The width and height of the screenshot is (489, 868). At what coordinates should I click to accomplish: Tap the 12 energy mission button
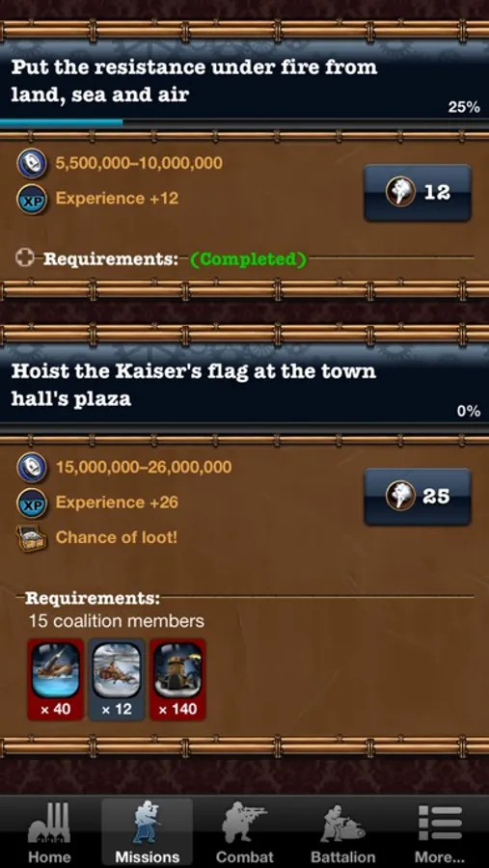(417, 193)
